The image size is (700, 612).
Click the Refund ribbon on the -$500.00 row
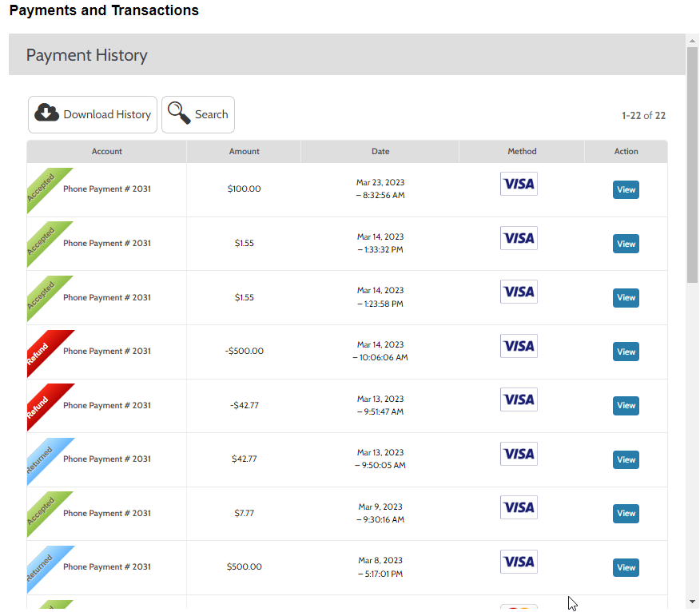tap(44, 348)
